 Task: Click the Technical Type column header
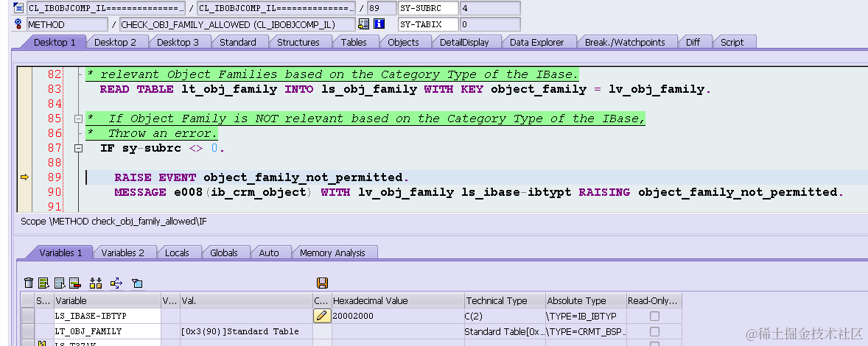[505, 300]
